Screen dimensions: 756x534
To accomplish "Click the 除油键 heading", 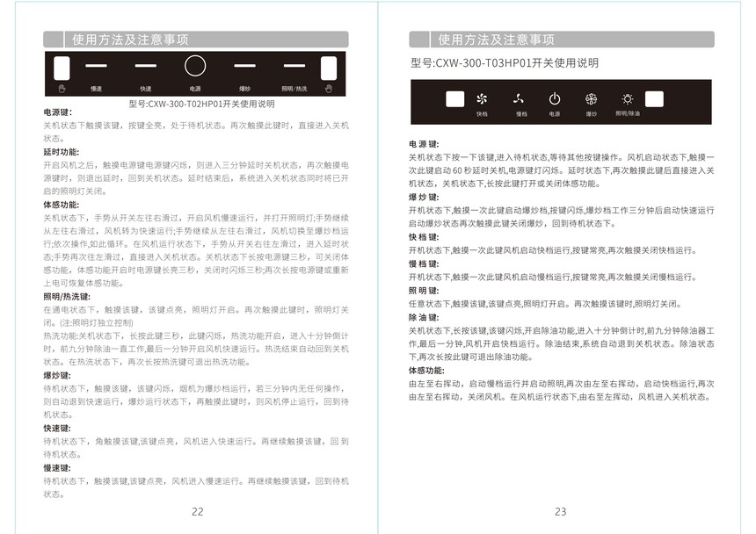I will point(424,317).
